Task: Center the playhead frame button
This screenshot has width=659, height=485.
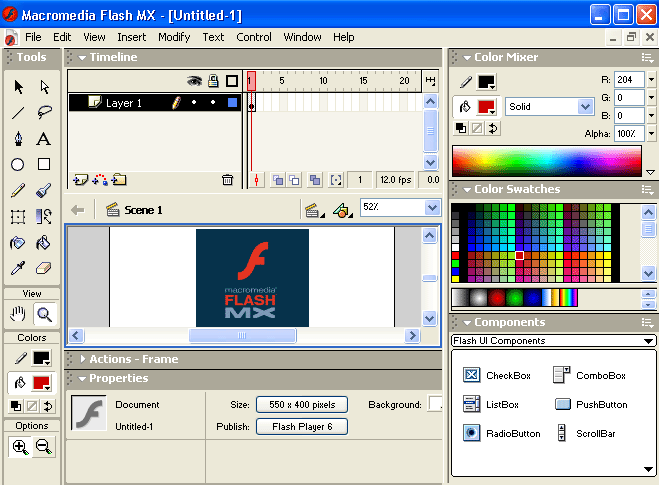Action: 256,180
